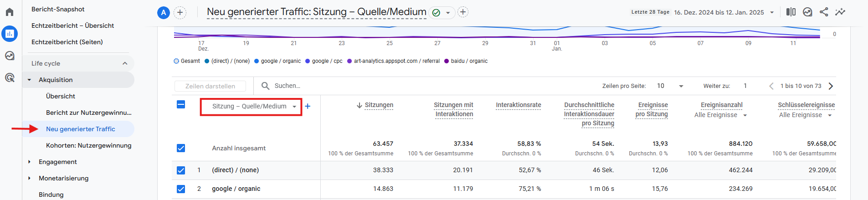
Task: Click the compare view icon
Action: pyautogui.click(x=791, y=12)
